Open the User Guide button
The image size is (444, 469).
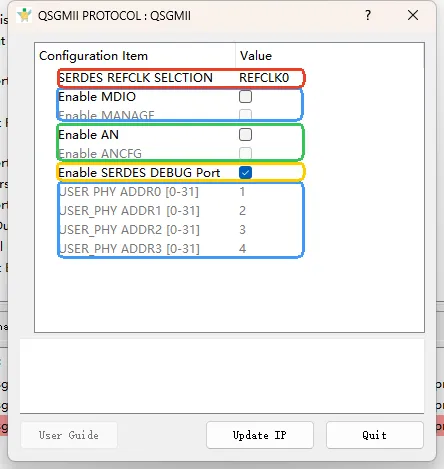pos(69,435)
